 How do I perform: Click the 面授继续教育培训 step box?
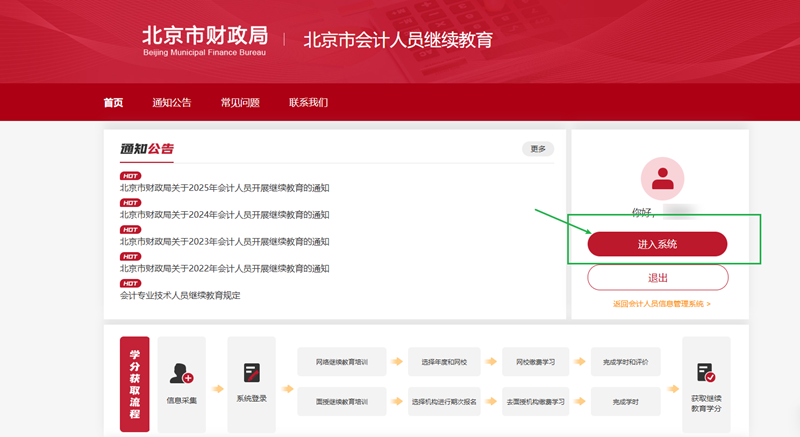342,402
